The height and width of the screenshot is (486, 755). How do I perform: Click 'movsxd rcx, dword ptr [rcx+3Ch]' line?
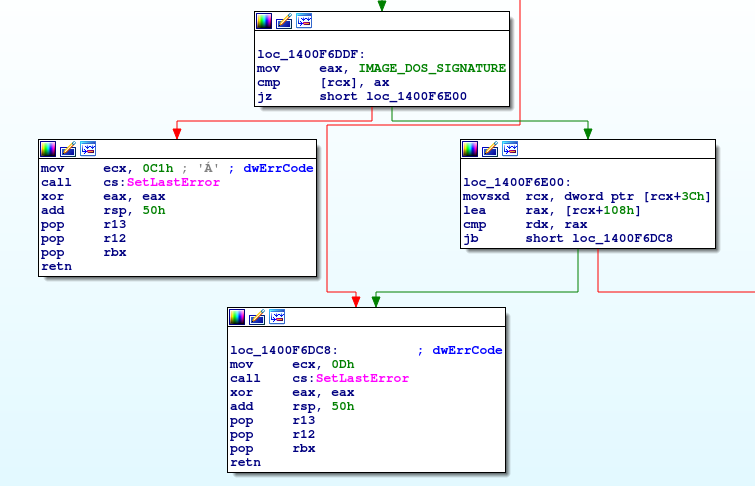[x=586, y=197]
